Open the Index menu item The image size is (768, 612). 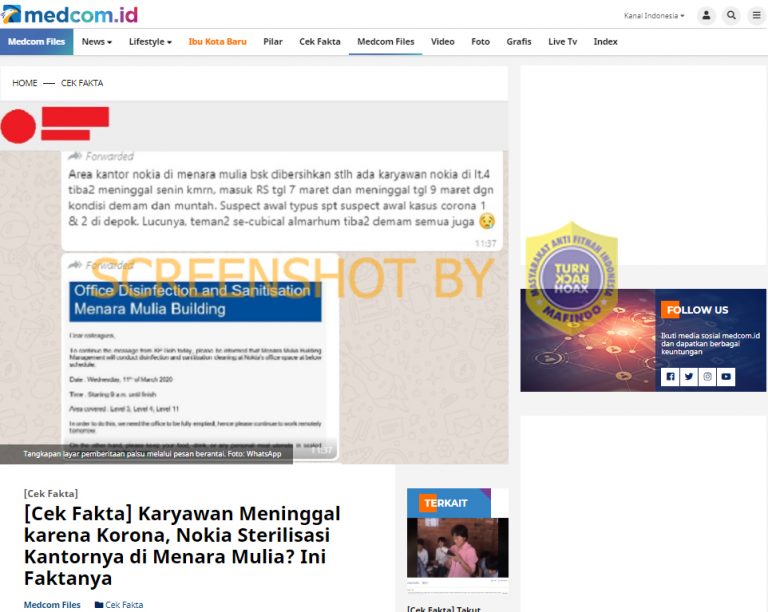coord(605,42)
